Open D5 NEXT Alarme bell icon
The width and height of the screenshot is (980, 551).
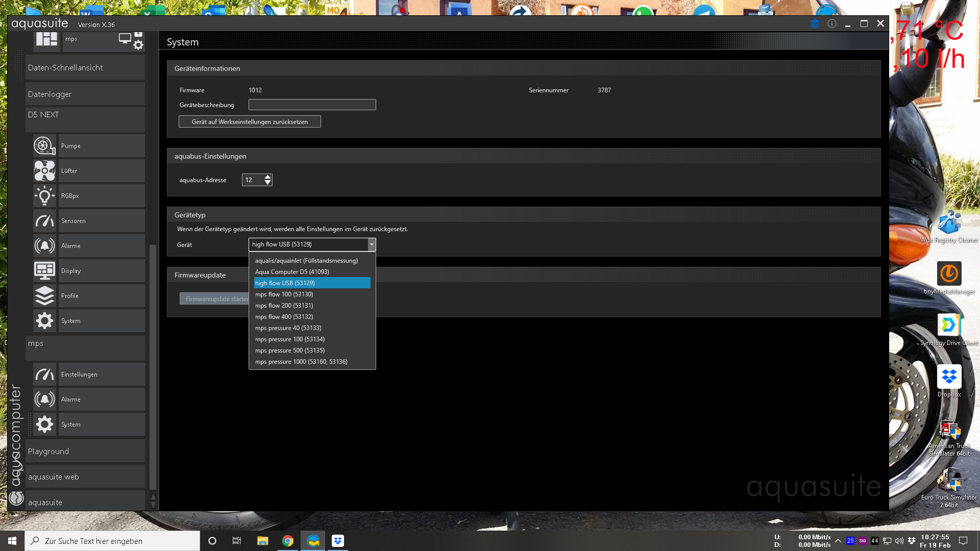point(44,246)
